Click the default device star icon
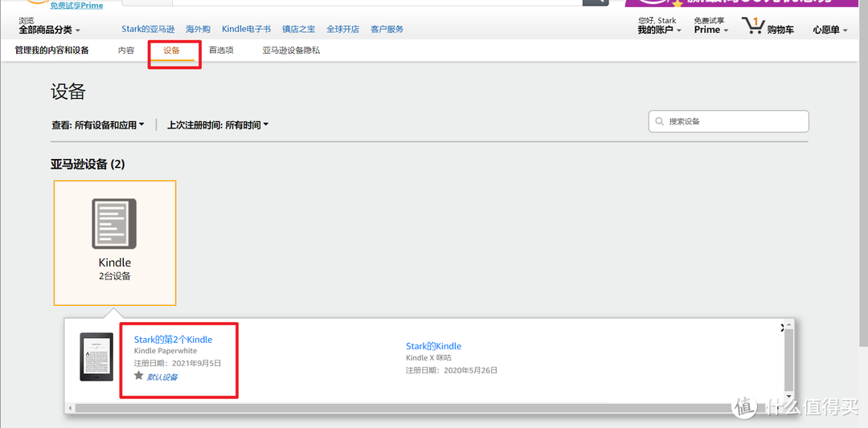Viewport: 868px width, 428px height. click(x=139, y=376)
